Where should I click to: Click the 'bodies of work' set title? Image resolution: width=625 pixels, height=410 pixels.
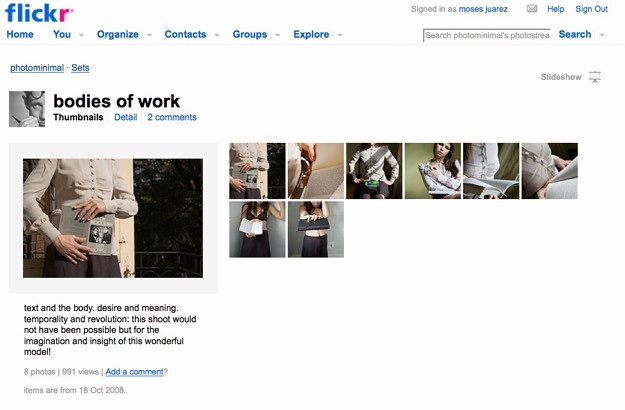tap(116, 101)
